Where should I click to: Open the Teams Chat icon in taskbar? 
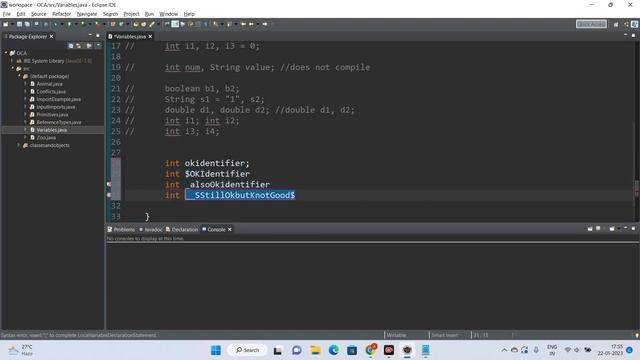(297, 350)
